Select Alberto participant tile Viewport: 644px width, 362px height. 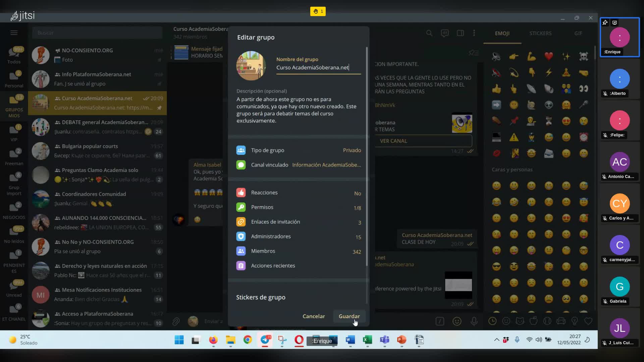point(620,79)
